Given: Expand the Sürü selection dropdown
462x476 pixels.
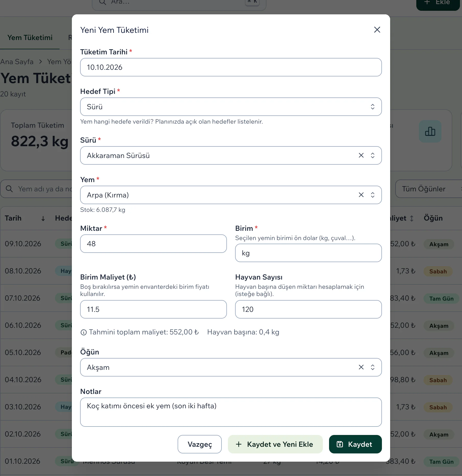Looking at the screenshot, I should (373, 155).
